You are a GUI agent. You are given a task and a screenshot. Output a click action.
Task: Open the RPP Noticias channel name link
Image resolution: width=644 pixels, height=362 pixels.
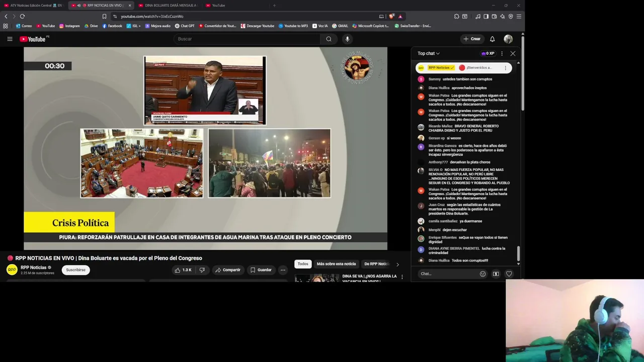(33, 267)
